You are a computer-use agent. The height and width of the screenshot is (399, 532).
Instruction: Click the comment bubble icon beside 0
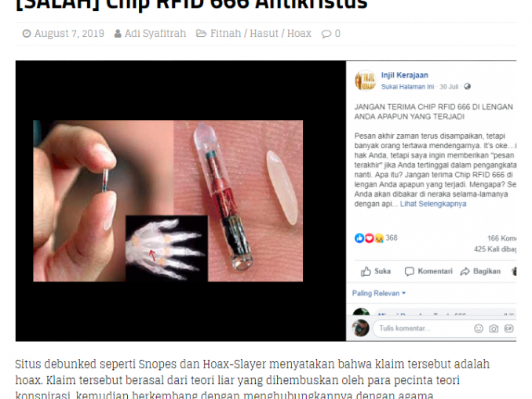(326, 34)
